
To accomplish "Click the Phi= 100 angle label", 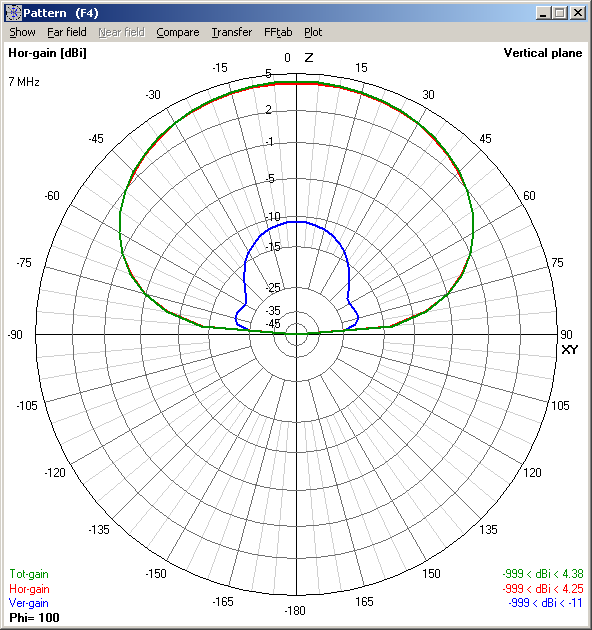I will click(x=34, y=618).
